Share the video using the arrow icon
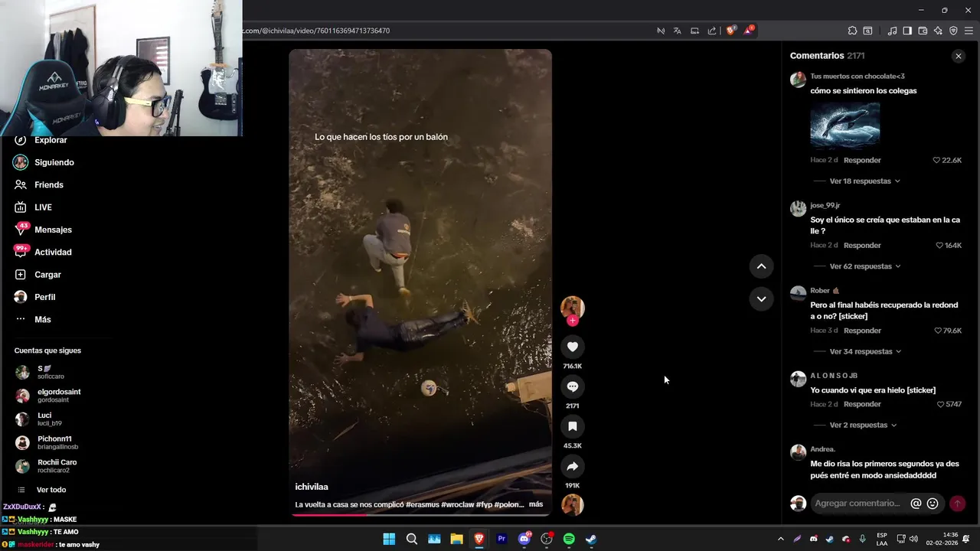Image resolution: width=980 pixels, height=551 pixels. [x=572, y=466]
